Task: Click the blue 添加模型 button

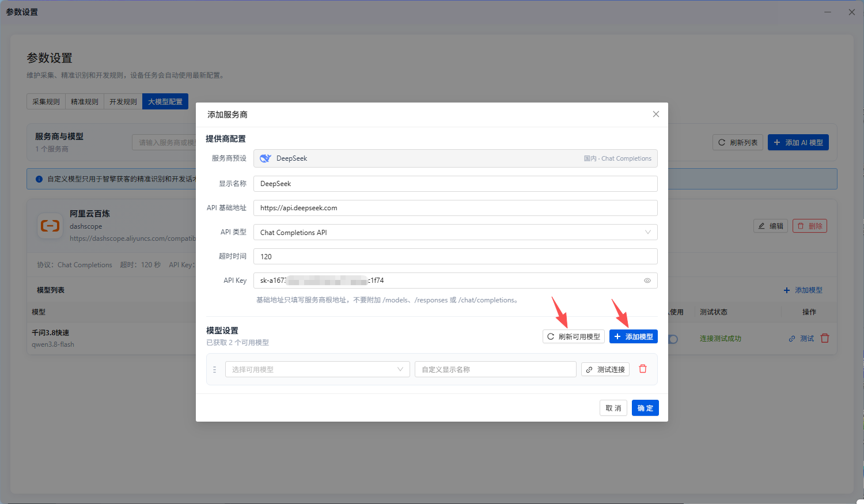Action: [634, 336]
